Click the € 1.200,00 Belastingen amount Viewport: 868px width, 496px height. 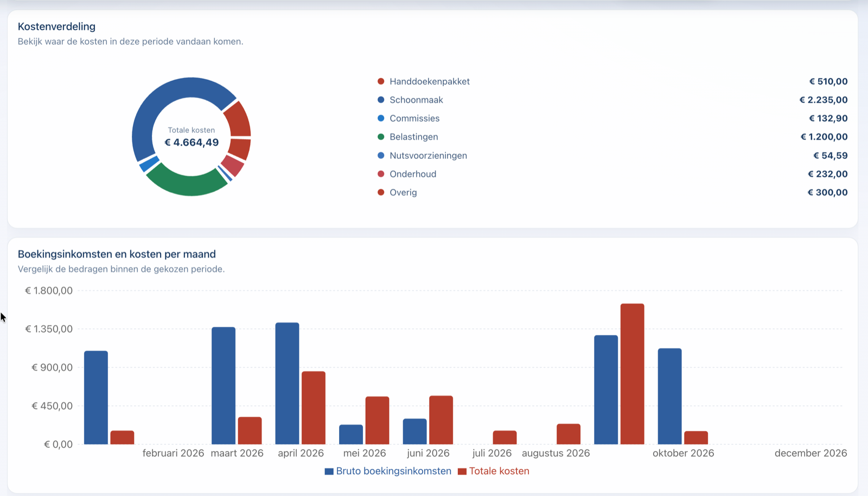(x=824, y=137)
